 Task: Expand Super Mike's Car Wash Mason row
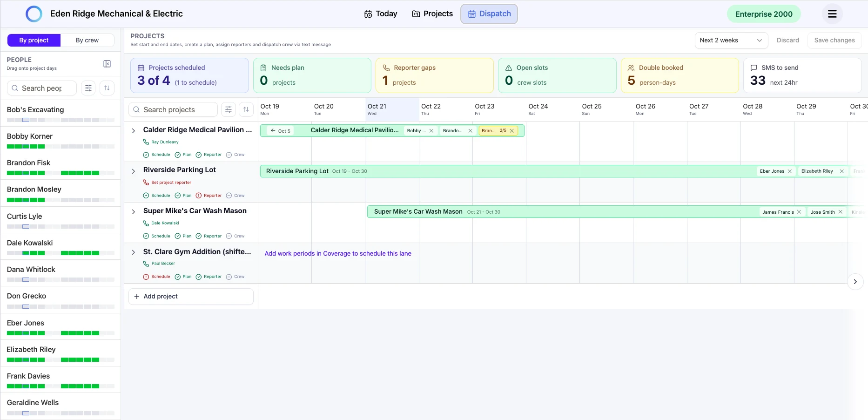134,212
